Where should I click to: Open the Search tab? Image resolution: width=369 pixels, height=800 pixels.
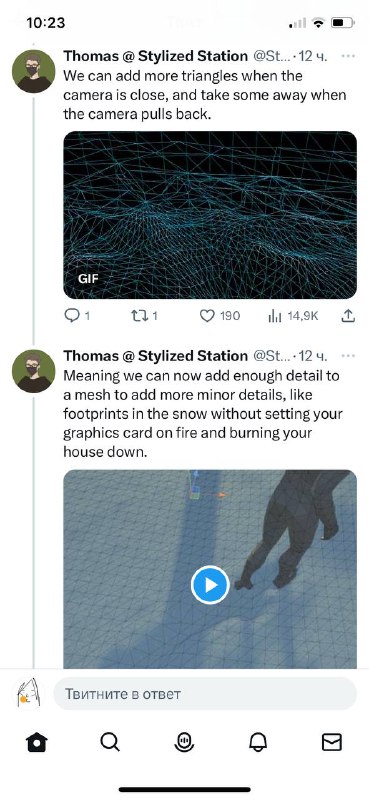pyautogui.click(x=110, y=742)
